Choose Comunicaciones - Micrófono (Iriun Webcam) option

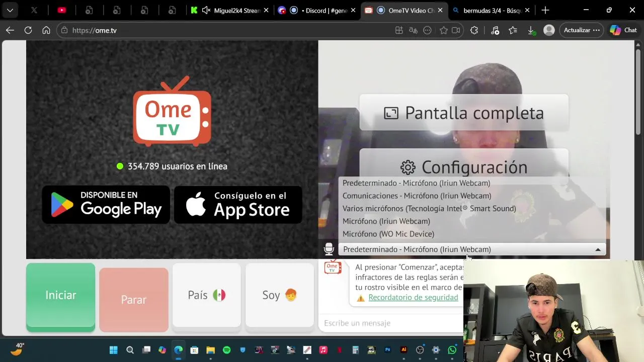tap(472, 196)
